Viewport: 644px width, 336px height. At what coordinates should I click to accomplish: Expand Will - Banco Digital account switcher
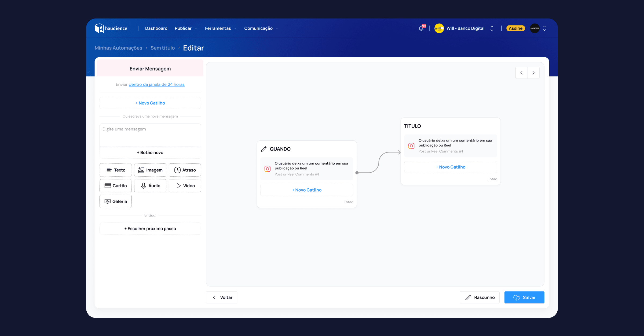[465, 28]
